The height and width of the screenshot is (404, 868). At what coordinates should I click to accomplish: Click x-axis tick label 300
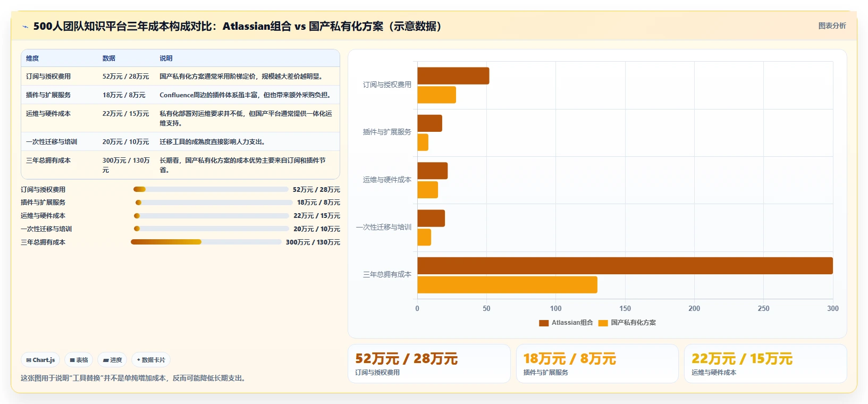tap(833, 309)
